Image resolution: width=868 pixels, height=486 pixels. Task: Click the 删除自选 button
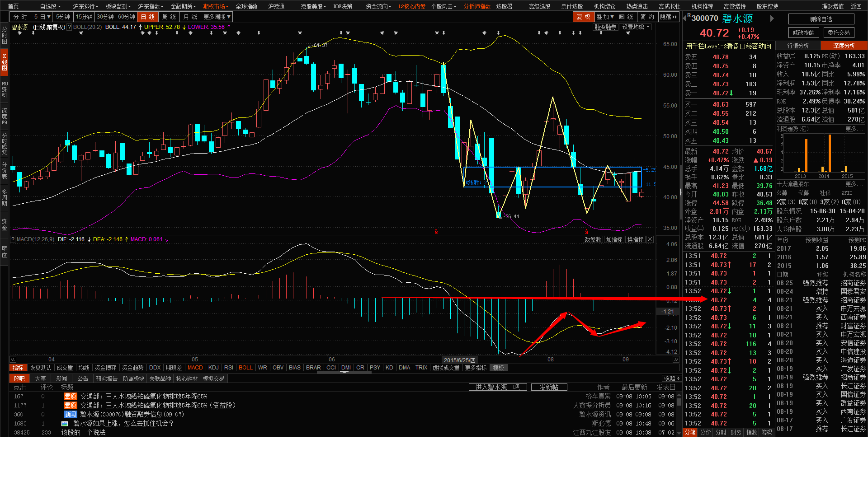pyautogui.click(x=821, y=19)
